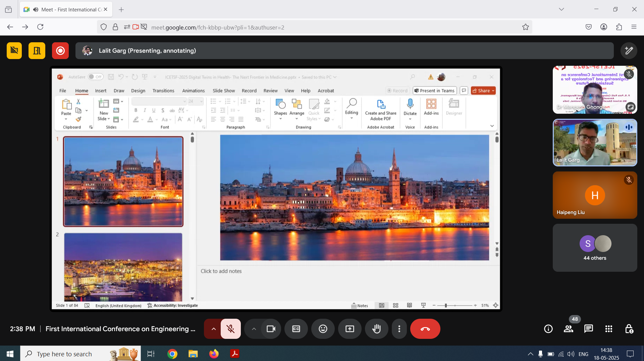Image resolution: width=644 pixels, height=361 pixels.
Task: Open more options three-dot menu
Action: [x=399, y=329]
